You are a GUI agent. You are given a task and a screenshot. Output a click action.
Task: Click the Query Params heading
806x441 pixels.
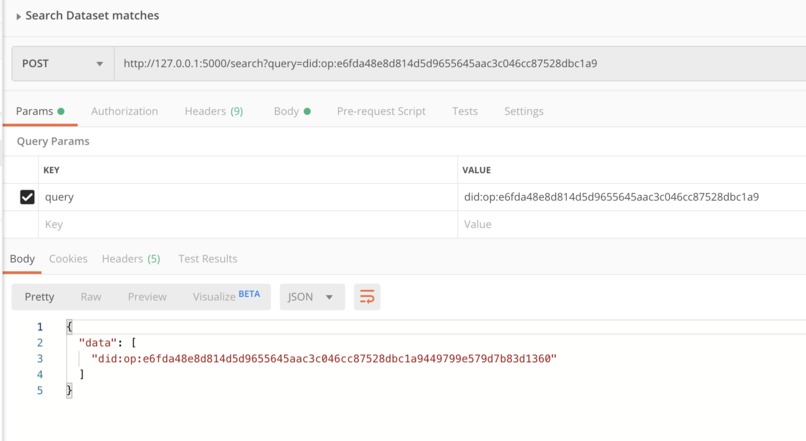[53, 141]
